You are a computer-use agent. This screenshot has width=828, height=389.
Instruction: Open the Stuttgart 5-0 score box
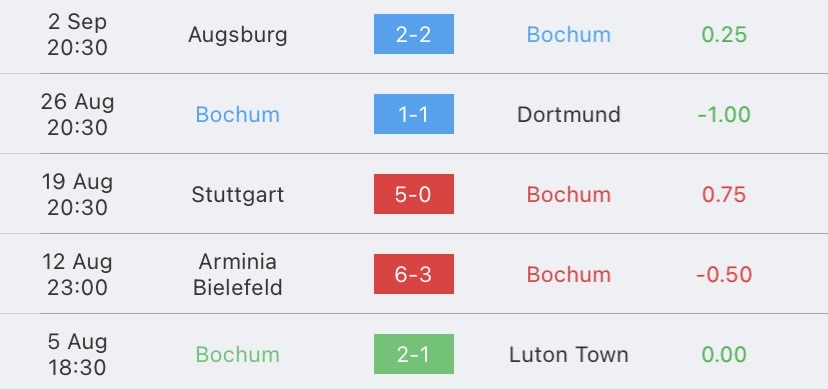[x=413, y=194]
